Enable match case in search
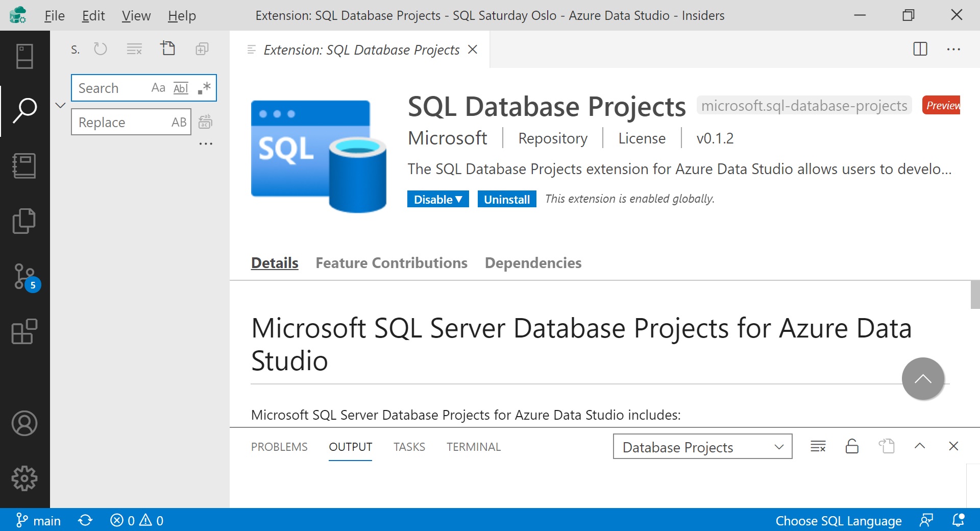The image size is (980, 531). pyautogui.click(x=157, y=87)
